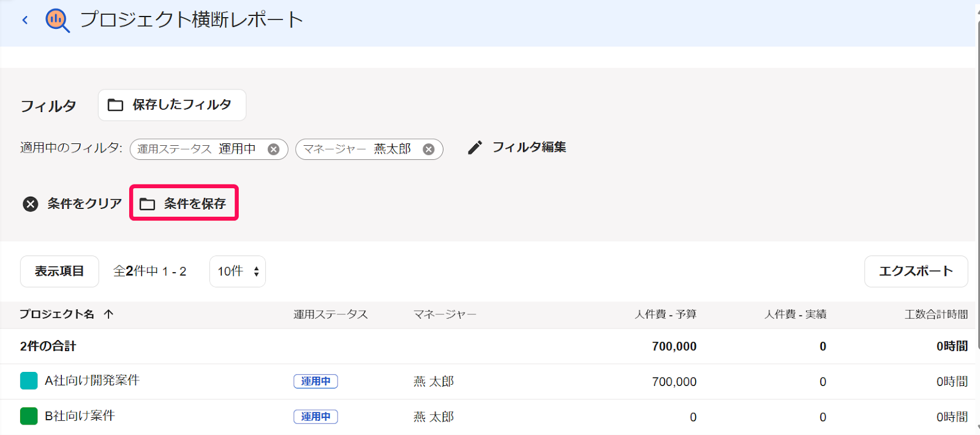This screenshot has height=435, width=980.
Task: Click the green color square of B社向け案件
Action: pos(29,416)
